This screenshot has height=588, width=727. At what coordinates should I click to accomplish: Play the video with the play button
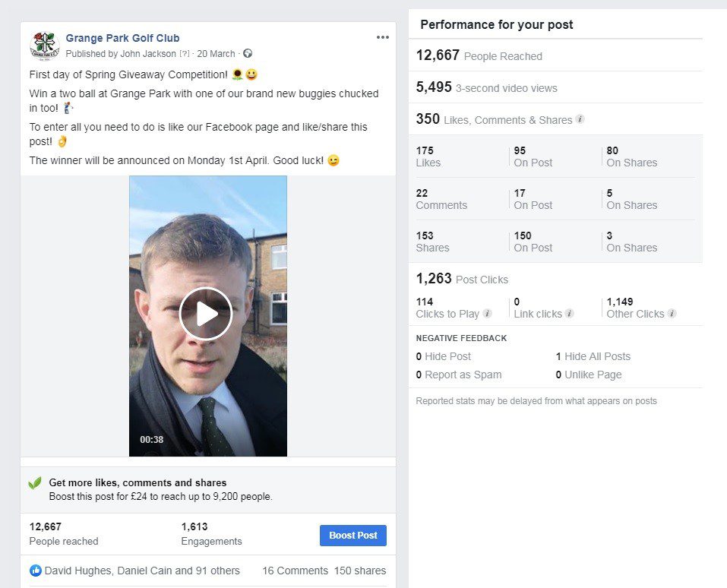click(x=206, y=314)
